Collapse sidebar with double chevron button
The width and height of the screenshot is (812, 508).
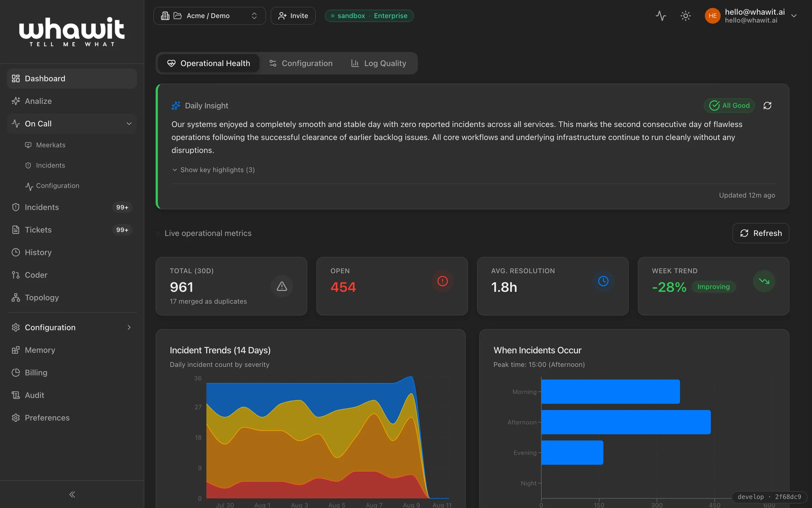point(72,494)
